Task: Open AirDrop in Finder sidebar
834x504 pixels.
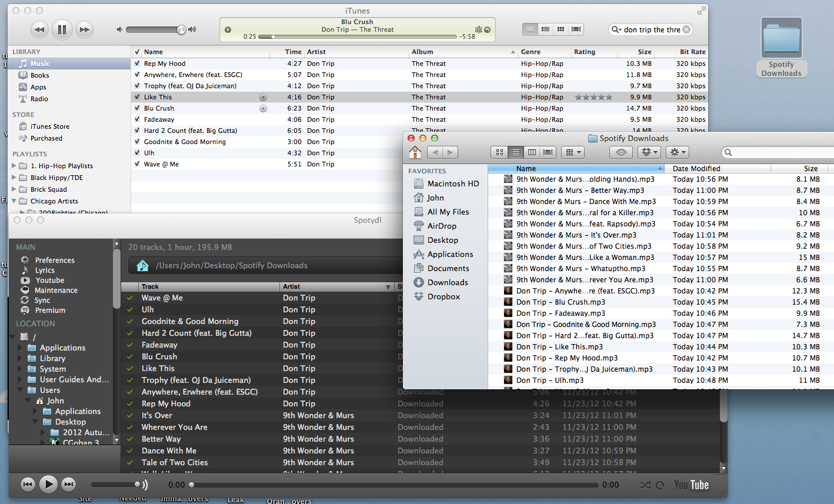Action: pos(442,226)
